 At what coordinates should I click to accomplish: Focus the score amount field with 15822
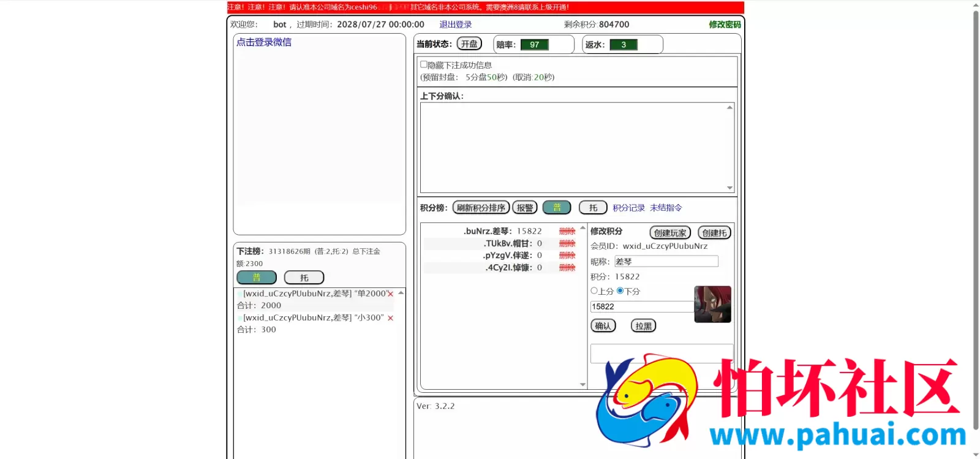click(643, 306)
